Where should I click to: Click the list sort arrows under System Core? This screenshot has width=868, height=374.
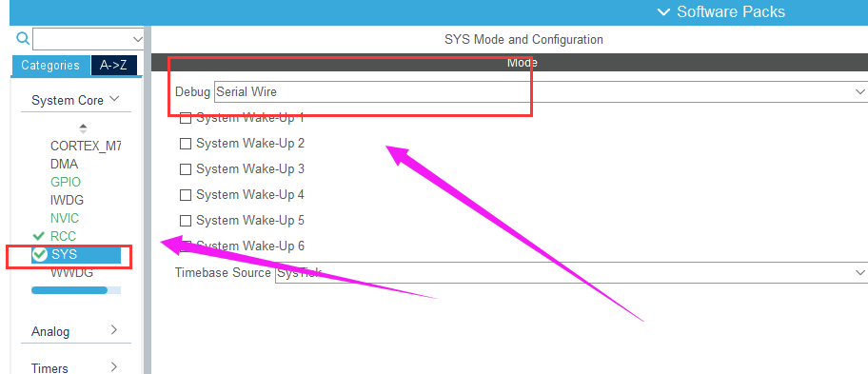coord(83,128)
